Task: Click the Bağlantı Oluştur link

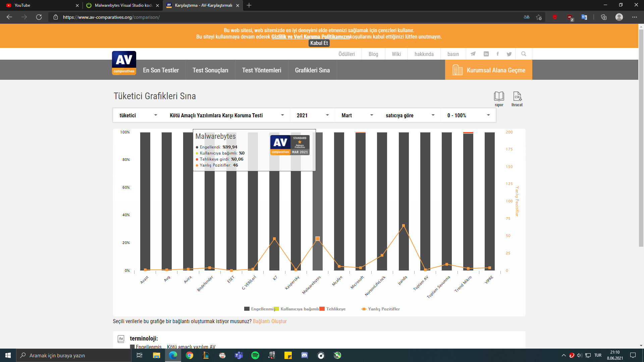Action: pos(270,321)
